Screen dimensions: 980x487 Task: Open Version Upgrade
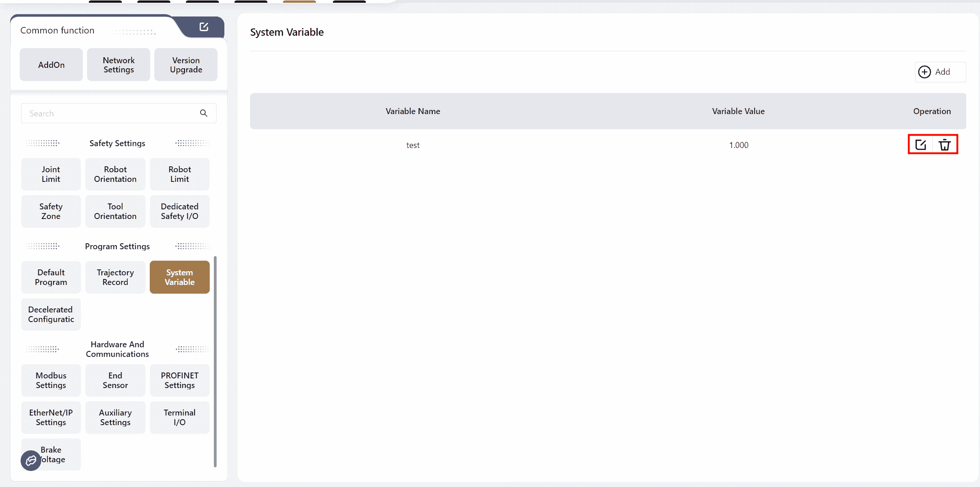[186, 65]
